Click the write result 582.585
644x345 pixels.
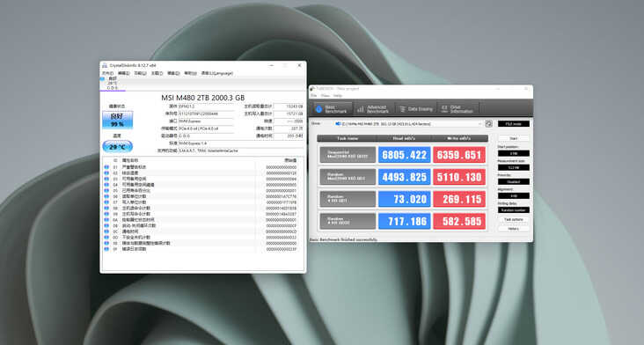[459, 222]
